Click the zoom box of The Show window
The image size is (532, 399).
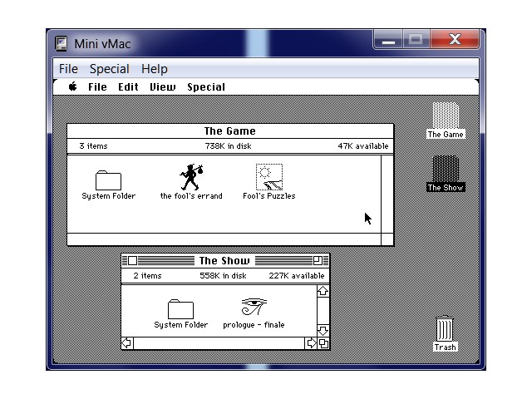point(318,260)
